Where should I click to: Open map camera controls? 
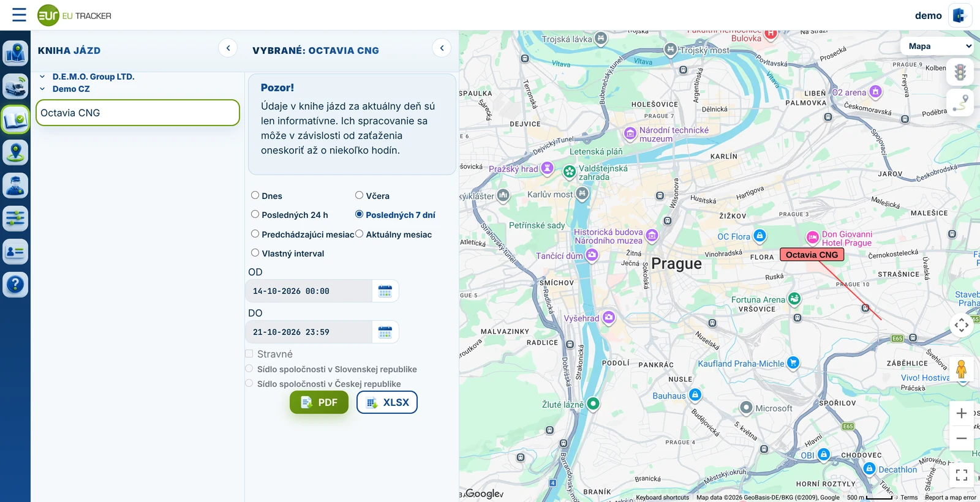[x=962, y=324]
